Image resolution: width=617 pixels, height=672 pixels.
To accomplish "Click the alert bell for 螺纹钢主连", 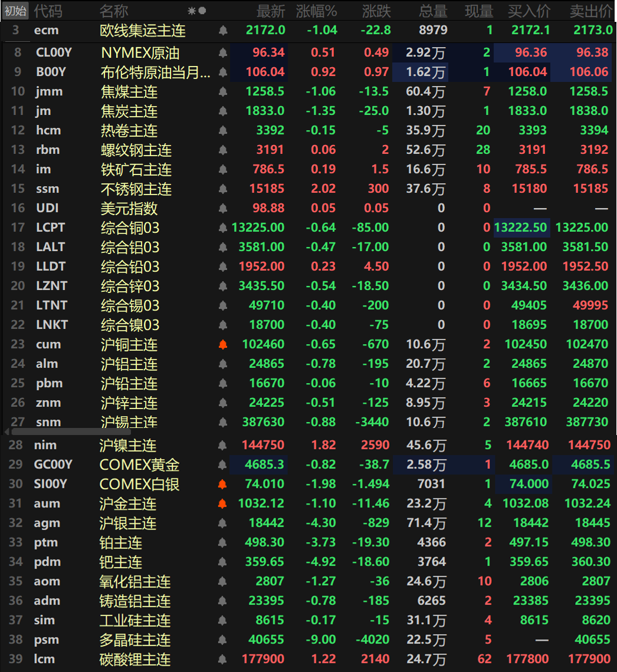I will point(223,150).
